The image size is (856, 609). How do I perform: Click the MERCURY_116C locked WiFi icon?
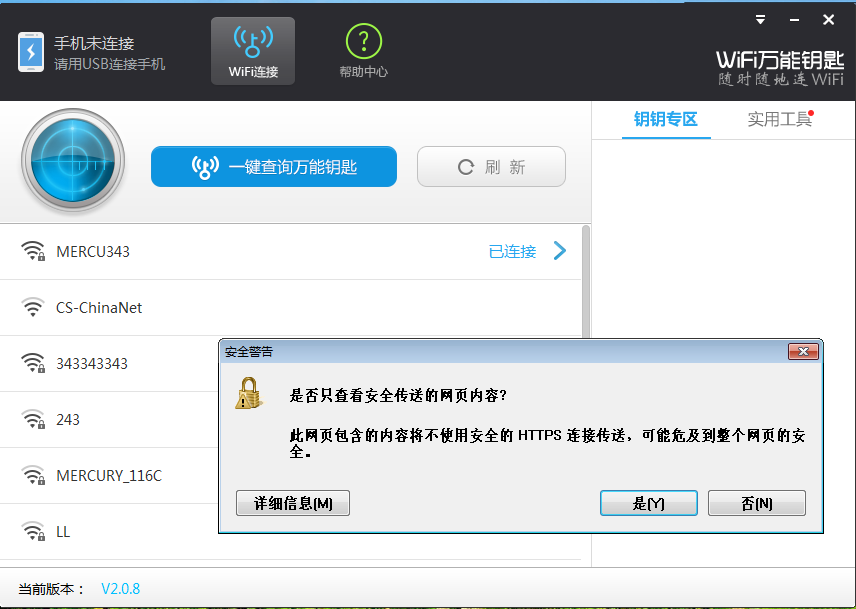(x=33, y=475)
